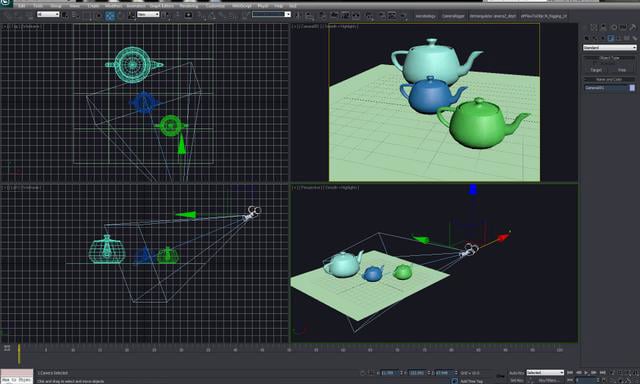This screenshot has width=640, height=384.
Task: Toggle Keyboard Shortcut Override
Action: [x=188, y=15]
